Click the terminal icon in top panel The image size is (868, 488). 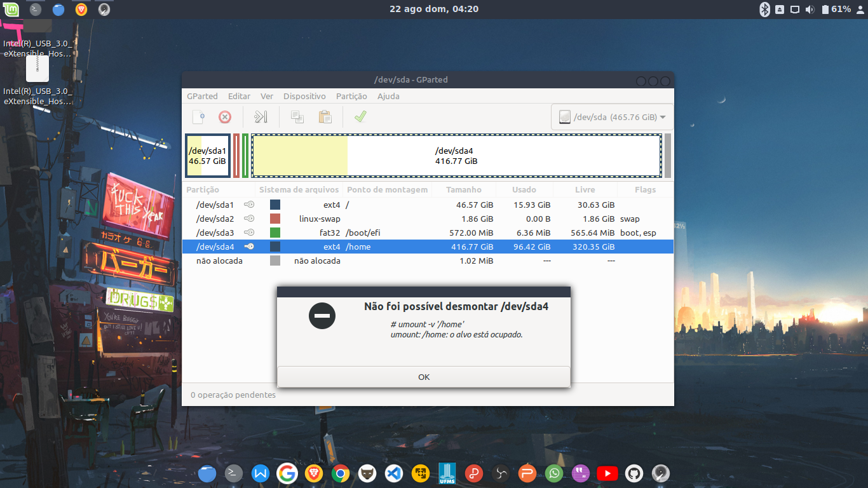[36, 9]
